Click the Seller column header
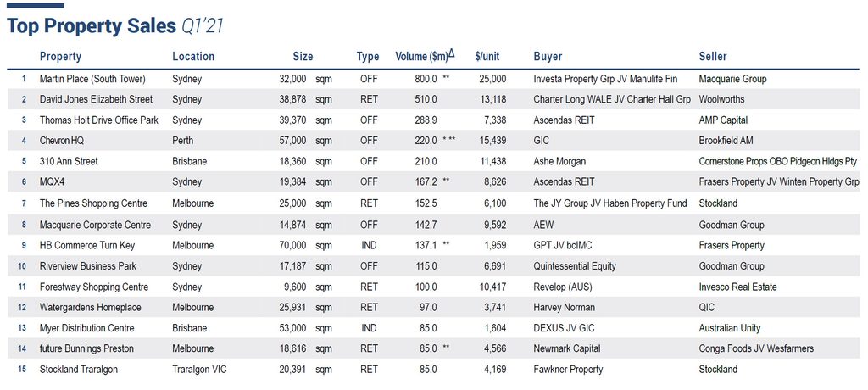The width and height of the screenshot is (868, 390). [x=712, y=57]
